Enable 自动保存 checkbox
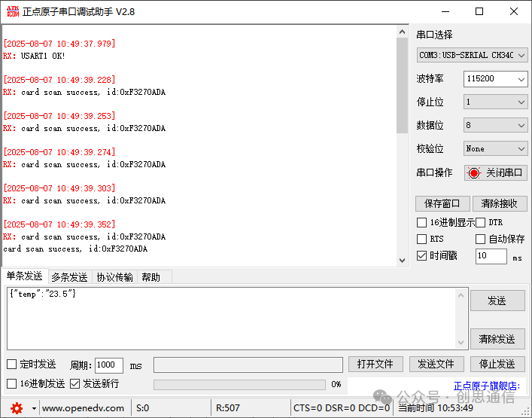Screen dimensions: 532x418 click(x=480, y=239)
